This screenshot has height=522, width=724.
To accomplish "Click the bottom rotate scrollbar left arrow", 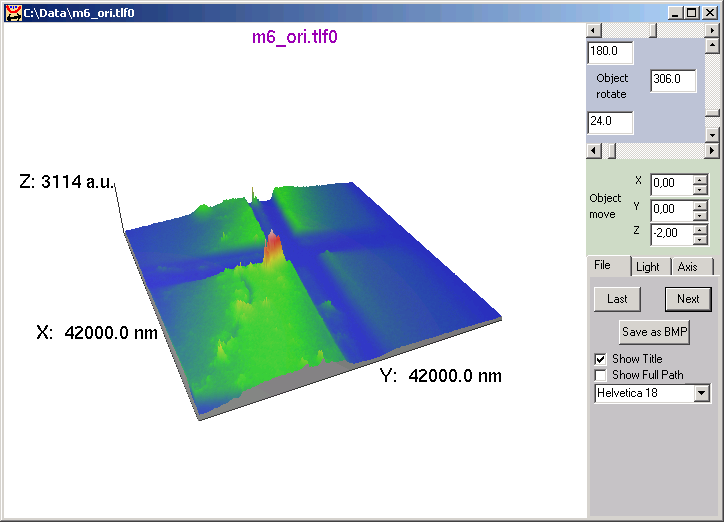I will tap(594, 150).
